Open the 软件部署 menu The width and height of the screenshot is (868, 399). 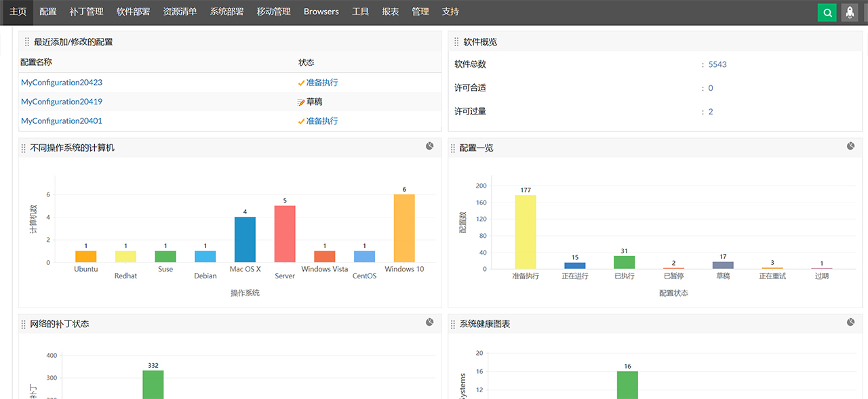pyautogui.click(x=133, y=12)
